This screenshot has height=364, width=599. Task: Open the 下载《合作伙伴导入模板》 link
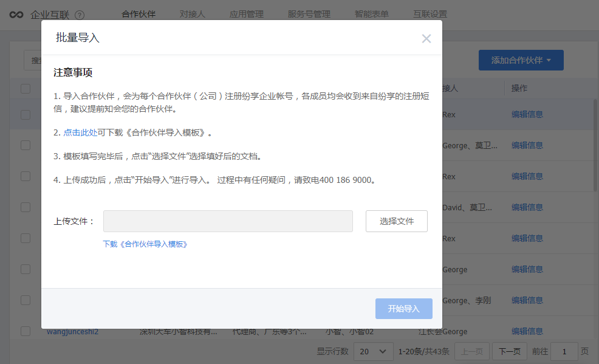click(x=145, y=244)
